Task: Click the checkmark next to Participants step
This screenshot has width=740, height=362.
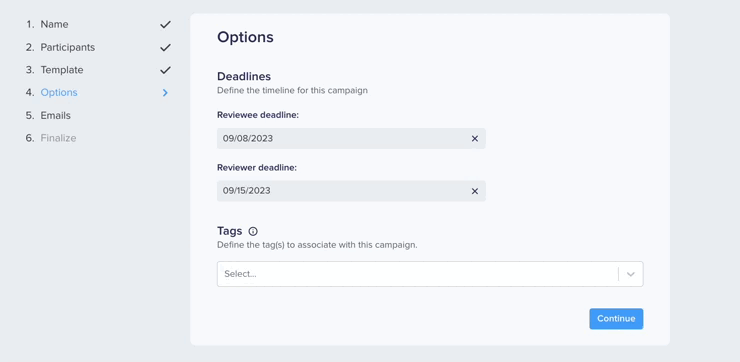Action: [x=165, y=47]
